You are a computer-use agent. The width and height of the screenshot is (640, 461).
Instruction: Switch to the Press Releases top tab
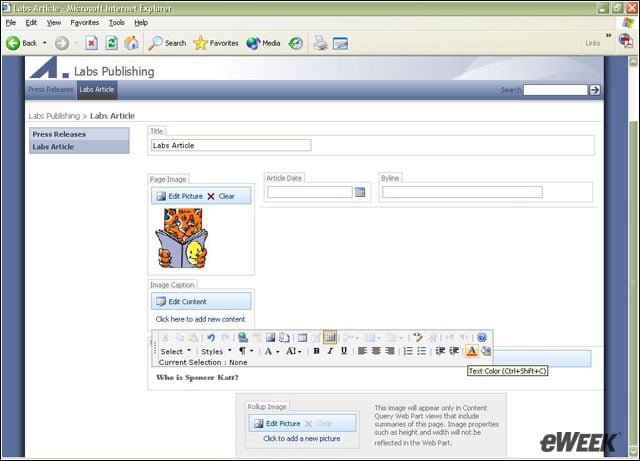[51, 89]
